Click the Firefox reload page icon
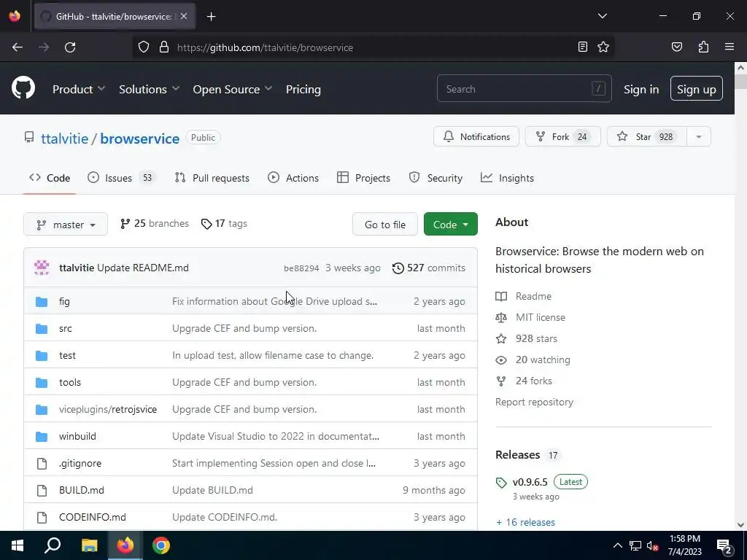This screenshot has width=747, height=560. pyautogui.click(x=70, y=47)
